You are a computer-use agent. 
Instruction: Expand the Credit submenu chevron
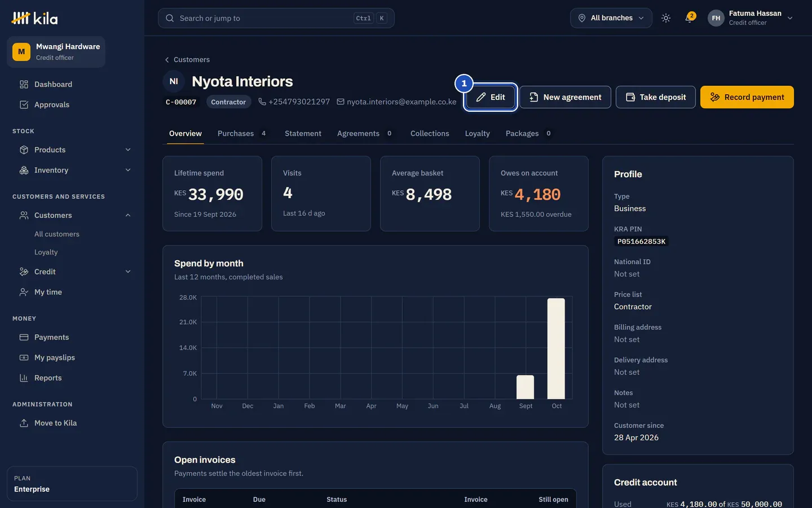tap(128, 272)
